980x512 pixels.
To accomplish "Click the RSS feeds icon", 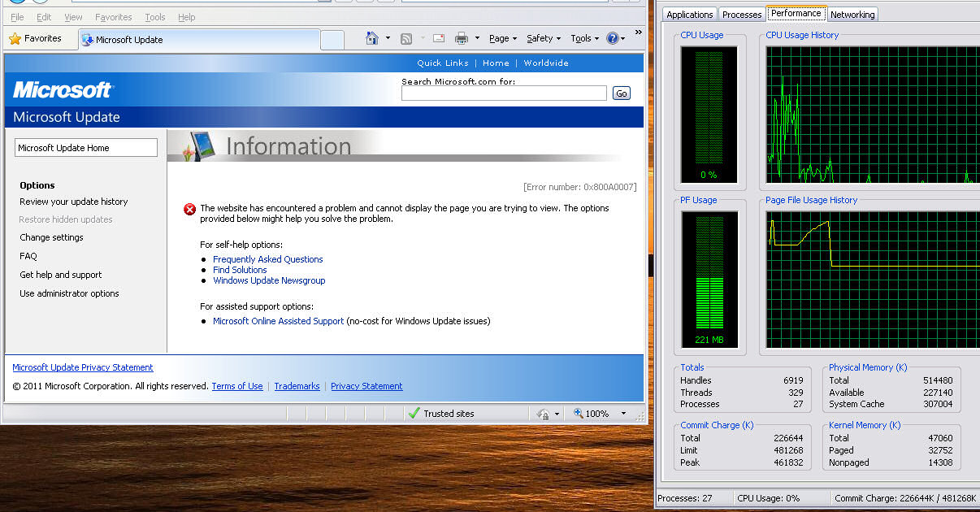I will pos(406,38).
